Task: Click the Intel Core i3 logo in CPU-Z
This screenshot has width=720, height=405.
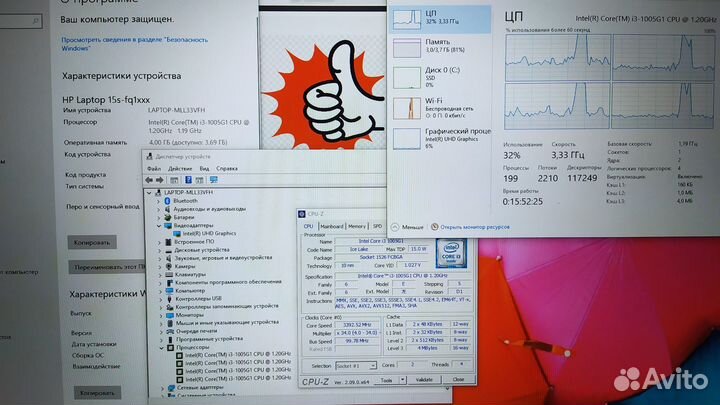Action: 451,253
